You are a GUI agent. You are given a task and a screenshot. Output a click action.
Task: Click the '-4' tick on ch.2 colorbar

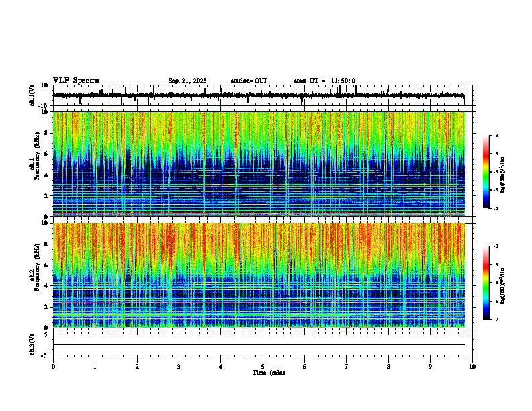(x=496, y=265)
